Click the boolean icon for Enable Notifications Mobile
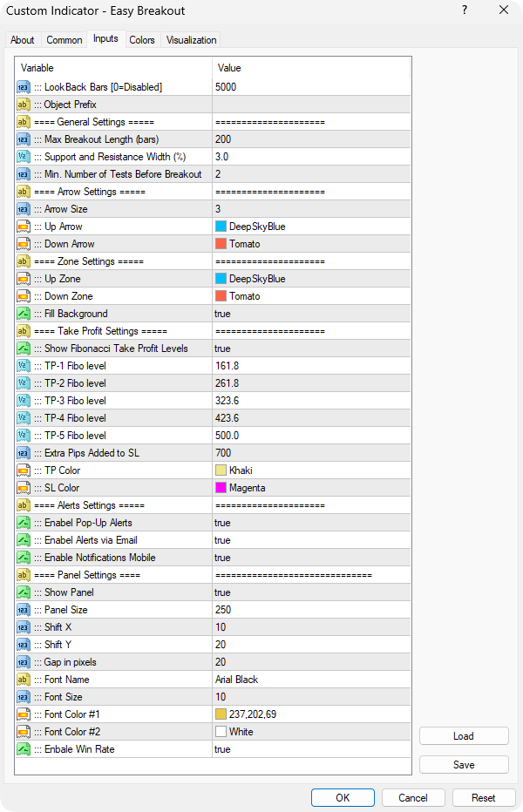The width and height of the screenshot is (523, 812). coord(24,558)
